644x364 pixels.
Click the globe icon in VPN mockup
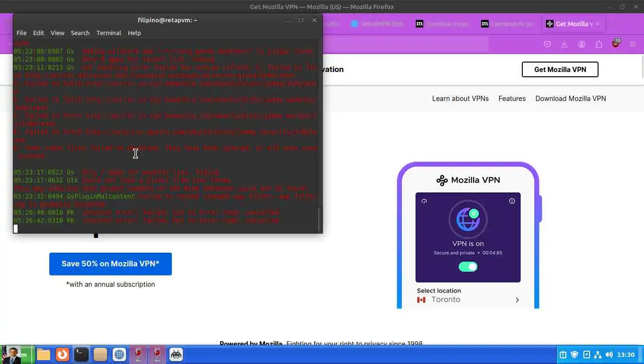pos(468,219)
